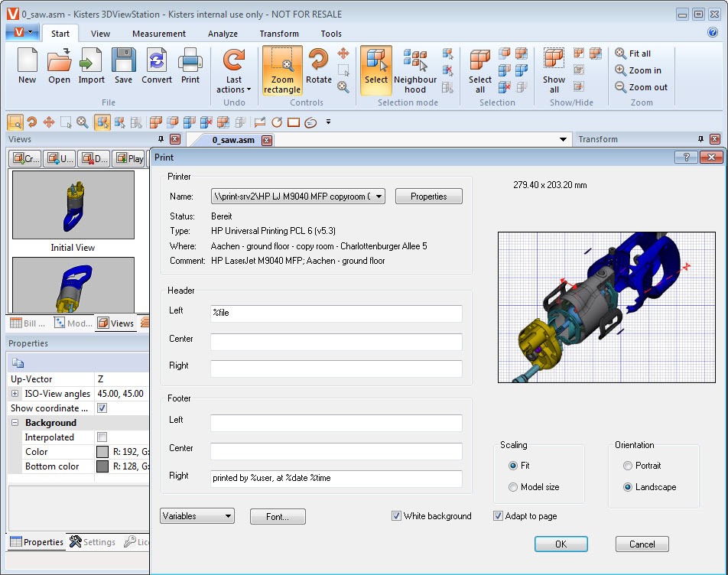The width and height of the screenshot is (728, 575).
Task: Click the Footer Right input field
Action: point(336,478)
